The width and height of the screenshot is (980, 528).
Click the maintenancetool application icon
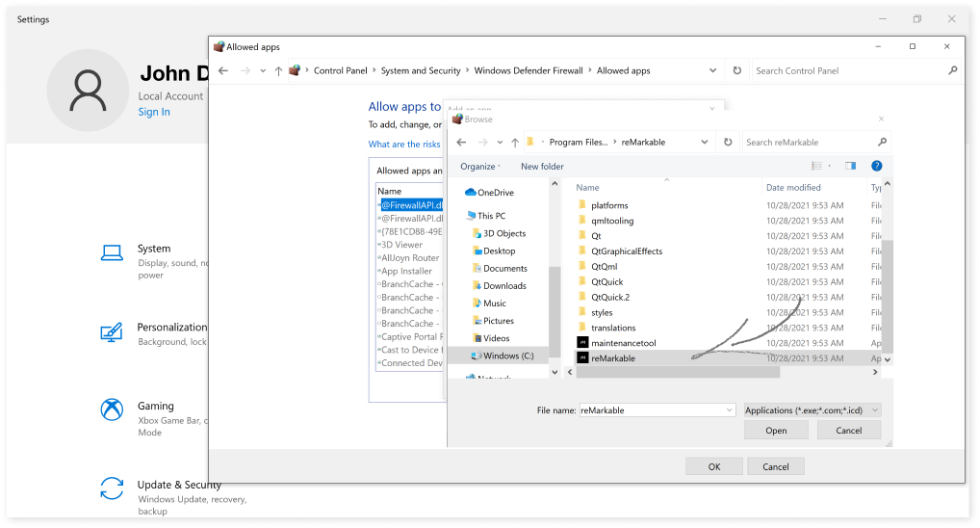coord(582,343)
